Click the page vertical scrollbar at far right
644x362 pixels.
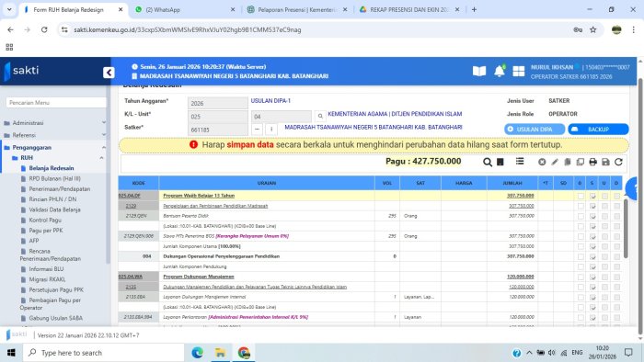pos(640,205)
